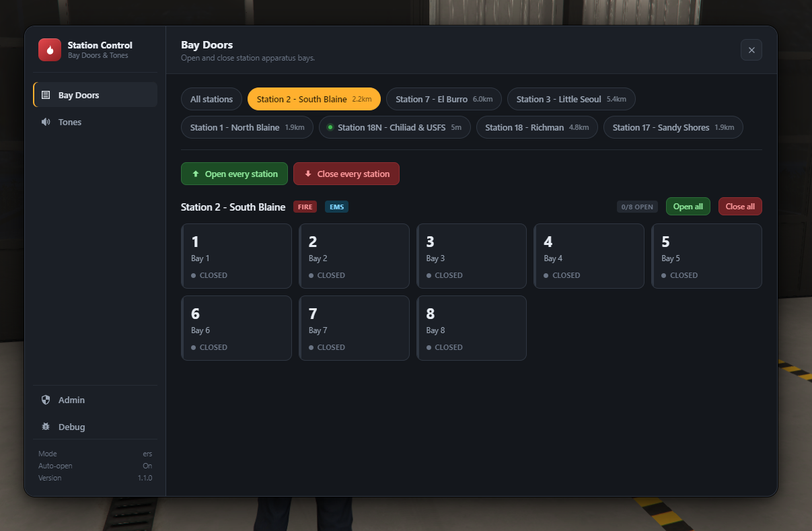The height and width of the screenshot is (531, 812).
Task: Click Open all for Station 2
Action: tap(688, 207)
